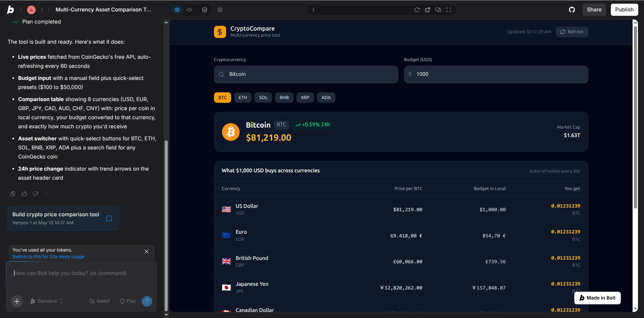
Task: Click the US flag icon
Action: [x=226, y=210]
